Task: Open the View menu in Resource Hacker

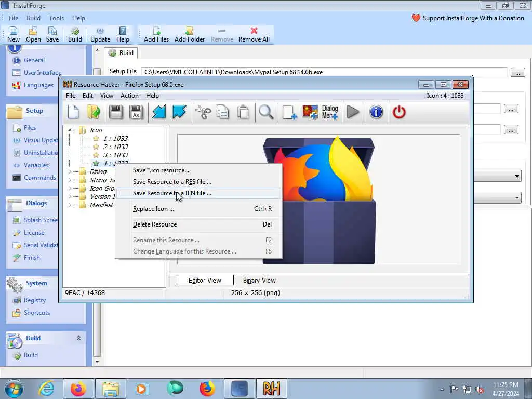Action: (107, 96)
